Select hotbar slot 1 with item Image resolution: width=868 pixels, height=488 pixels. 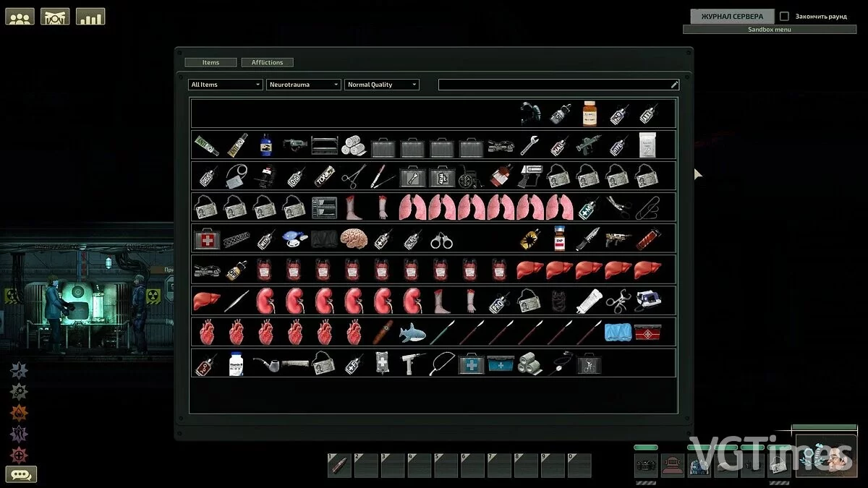[x=339, y=466]
